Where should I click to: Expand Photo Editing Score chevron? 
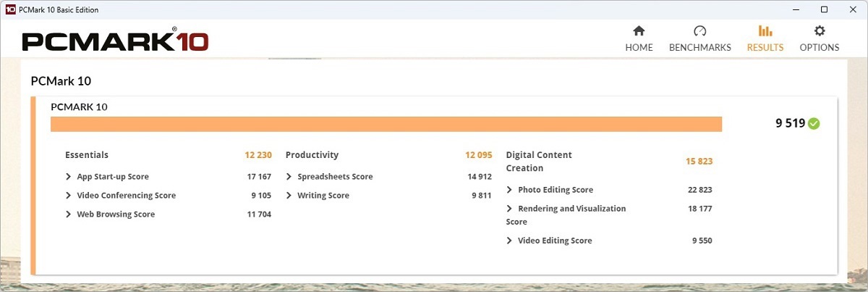tap(510, 190)
